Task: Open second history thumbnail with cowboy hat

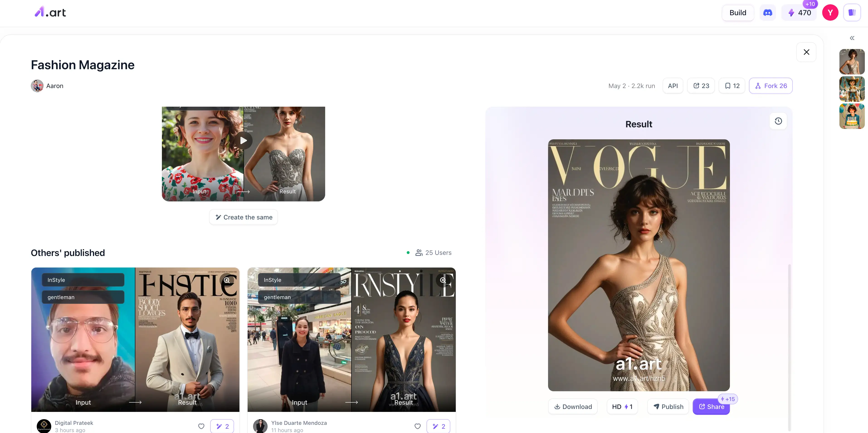Action: click(x=852, y=89)
